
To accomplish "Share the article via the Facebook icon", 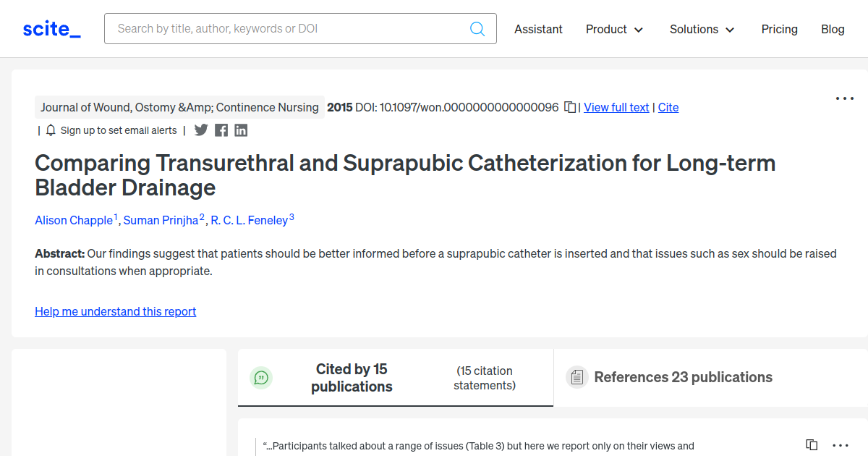I will (221, 130).
